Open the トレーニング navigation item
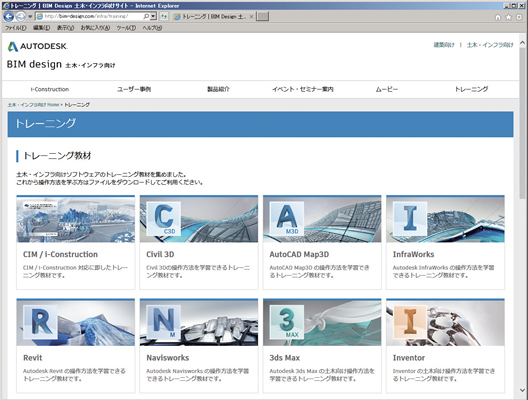This screenshot has height=400, width=528. click(471, 89)
